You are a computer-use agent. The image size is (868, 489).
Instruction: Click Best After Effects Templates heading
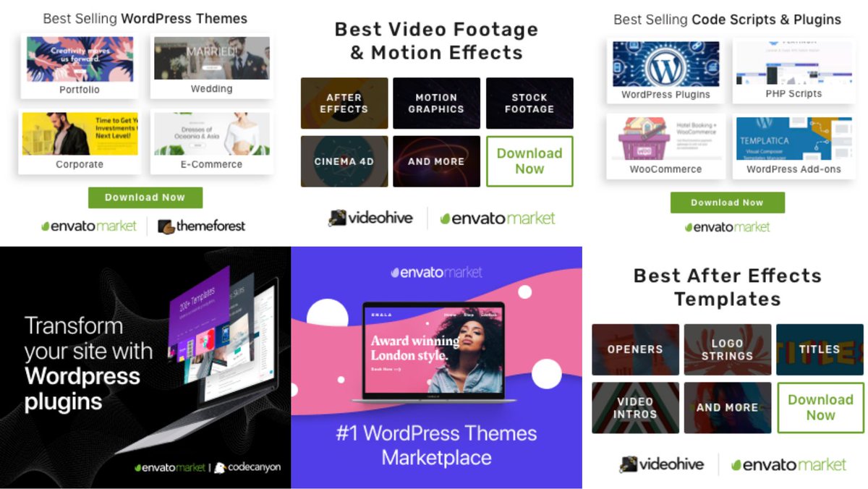[727, 287]
